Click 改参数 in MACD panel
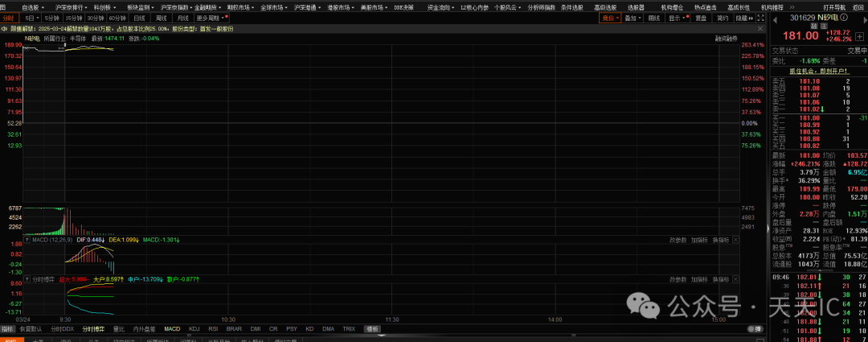Viewport: 868px width, 342px height. click(x=678, y=240)
